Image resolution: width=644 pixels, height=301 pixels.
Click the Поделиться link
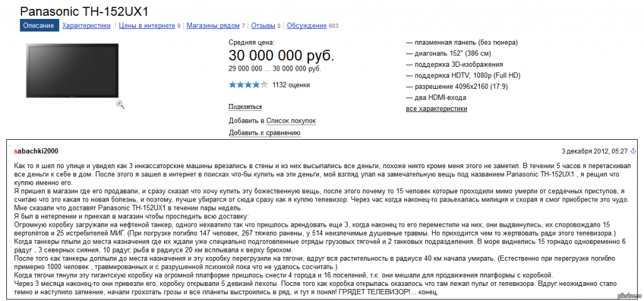[x=245, y=107]
